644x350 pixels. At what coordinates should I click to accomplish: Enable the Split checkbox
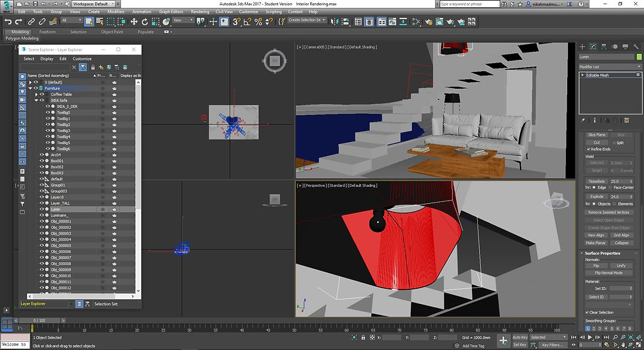tap(614, 143)
